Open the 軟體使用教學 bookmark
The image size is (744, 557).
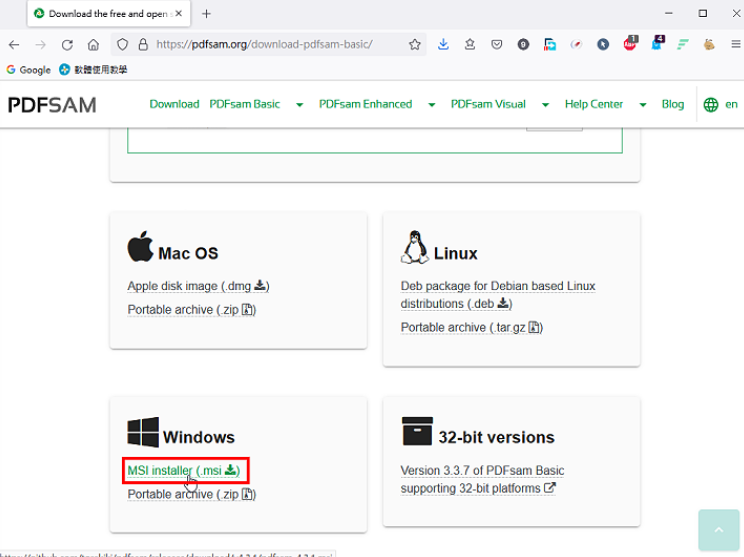coord(93,70)
